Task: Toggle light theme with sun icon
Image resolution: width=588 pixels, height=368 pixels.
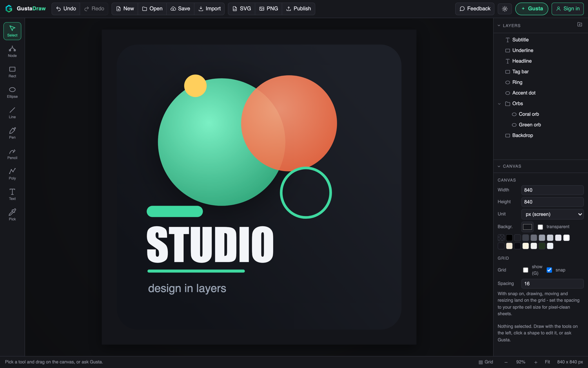Action: click(x=505, y=9)
